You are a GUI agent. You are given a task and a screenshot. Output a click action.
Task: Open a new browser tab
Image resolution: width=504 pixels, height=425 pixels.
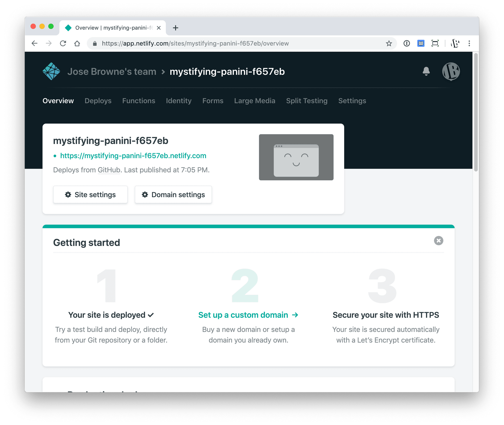click(176, 28)
